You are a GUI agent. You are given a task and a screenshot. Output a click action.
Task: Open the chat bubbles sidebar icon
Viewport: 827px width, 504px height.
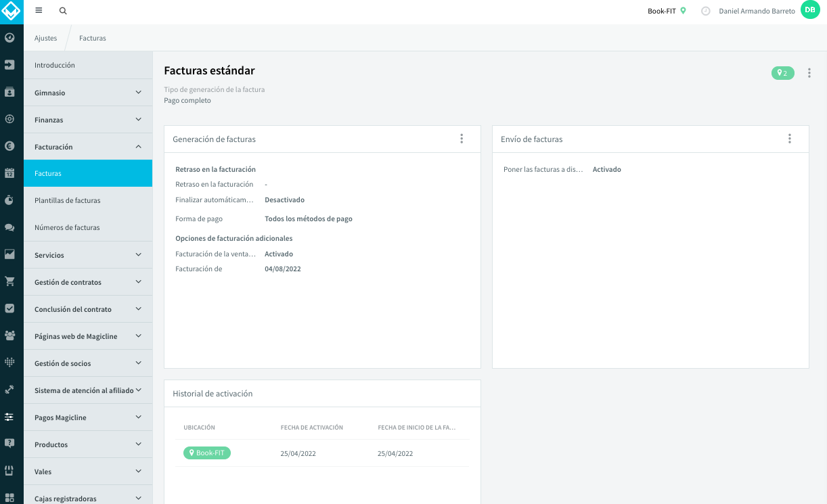tap(9, 227)
